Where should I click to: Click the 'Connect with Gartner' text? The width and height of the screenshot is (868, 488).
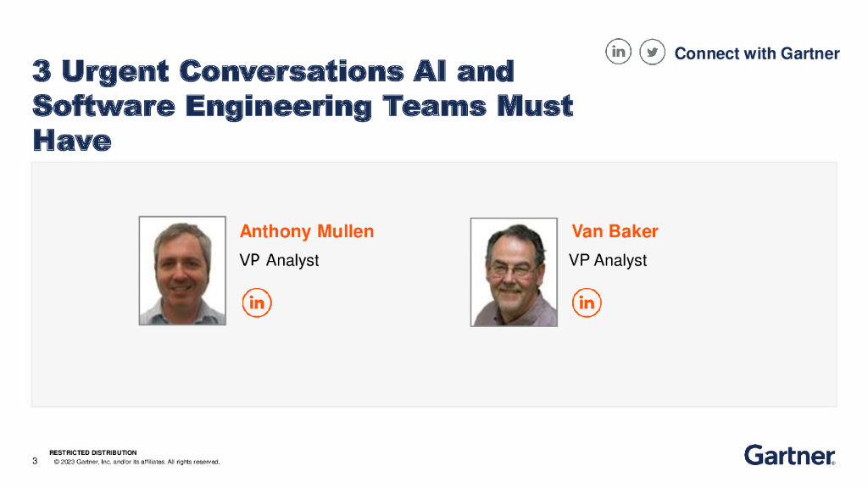757,53
